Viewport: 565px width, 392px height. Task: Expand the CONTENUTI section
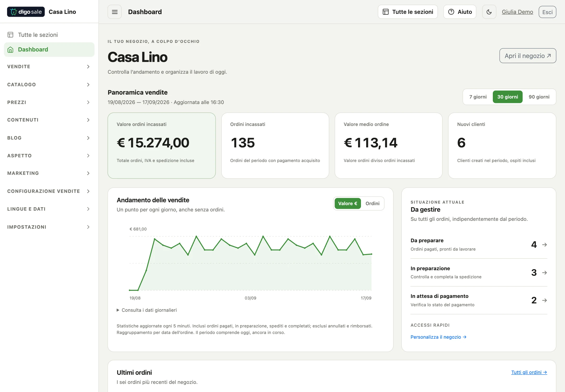point(49,120)
